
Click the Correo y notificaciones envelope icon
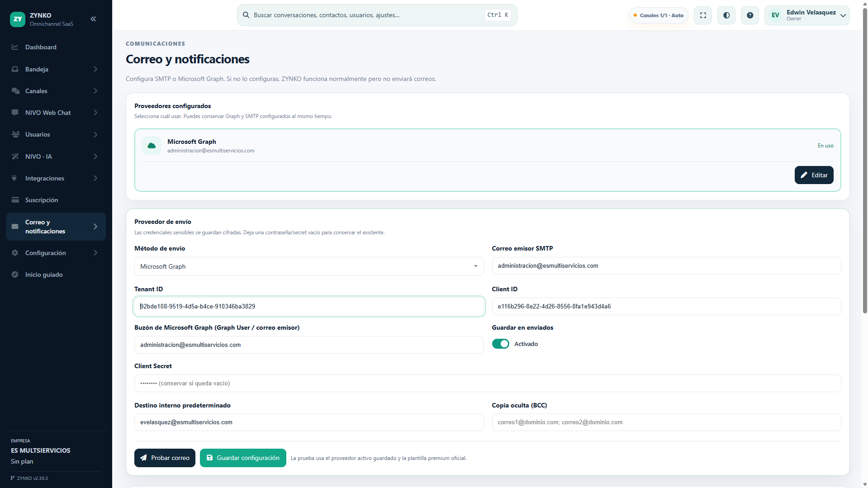(15, 227)
